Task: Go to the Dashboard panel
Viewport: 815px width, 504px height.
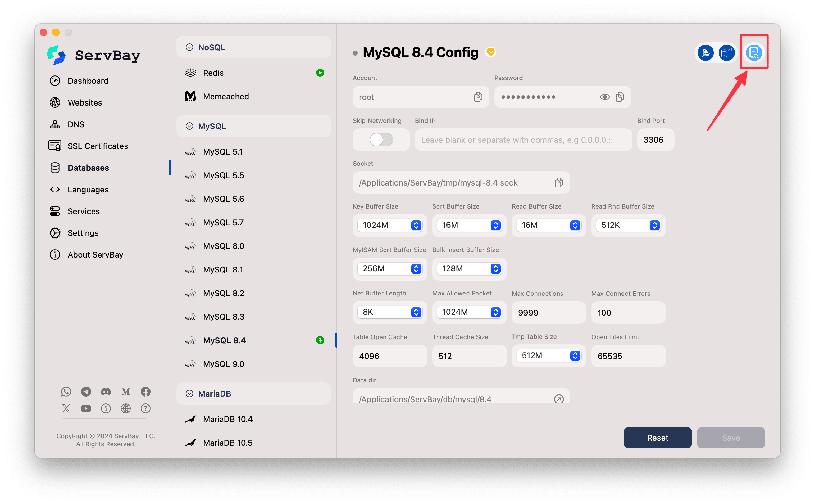Action: point(88,81)
